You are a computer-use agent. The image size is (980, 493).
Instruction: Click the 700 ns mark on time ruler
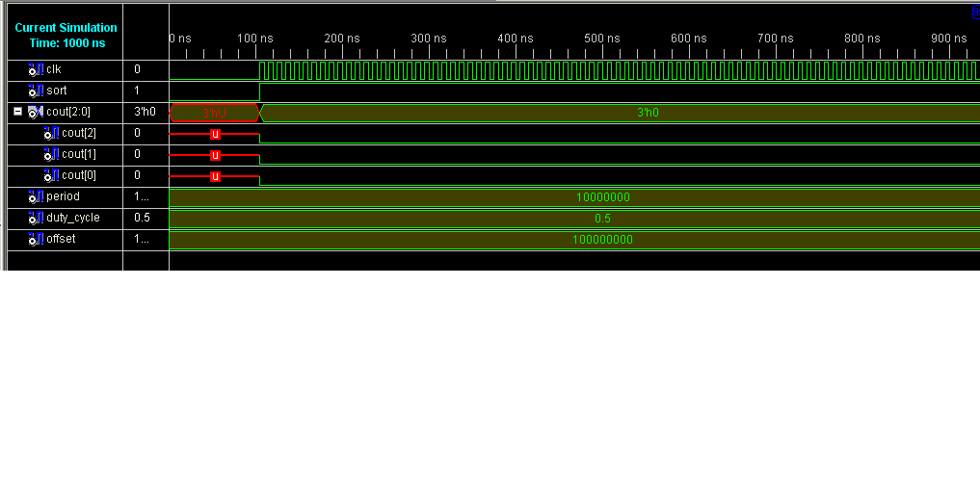click(x=776, y=39)
